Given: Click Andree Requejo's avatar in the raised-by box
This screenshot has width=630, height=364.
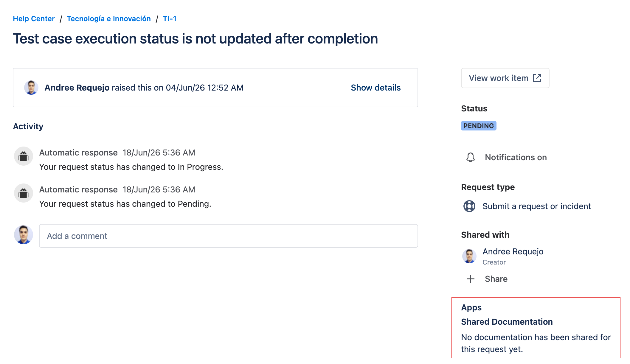Looking at the screenshot, I should tap(31, 88).
